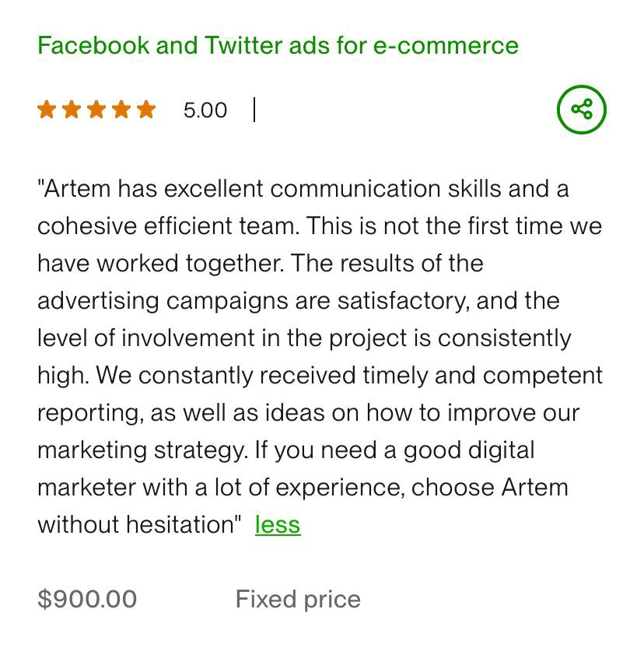Screen dimensions: 644x651
Task: Click the line "have worked together" in review
Action: [x=260, y=264]
